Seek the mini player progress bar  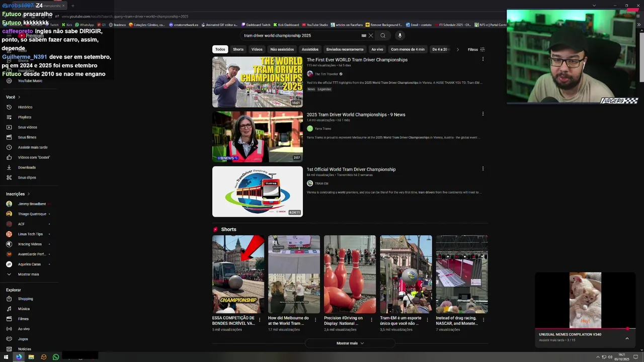point(585,328)
